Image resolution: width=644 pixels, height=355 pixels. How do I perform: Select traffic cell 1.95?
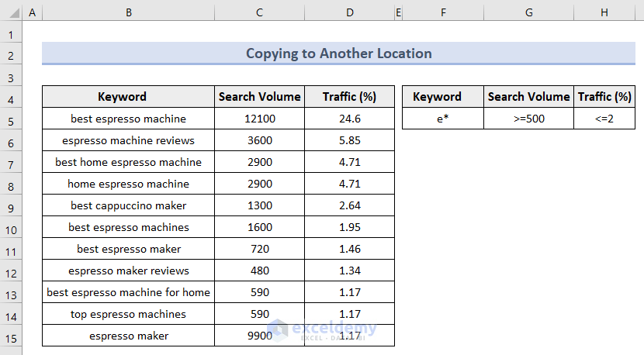pyautogui.click(x=349, y=227)
